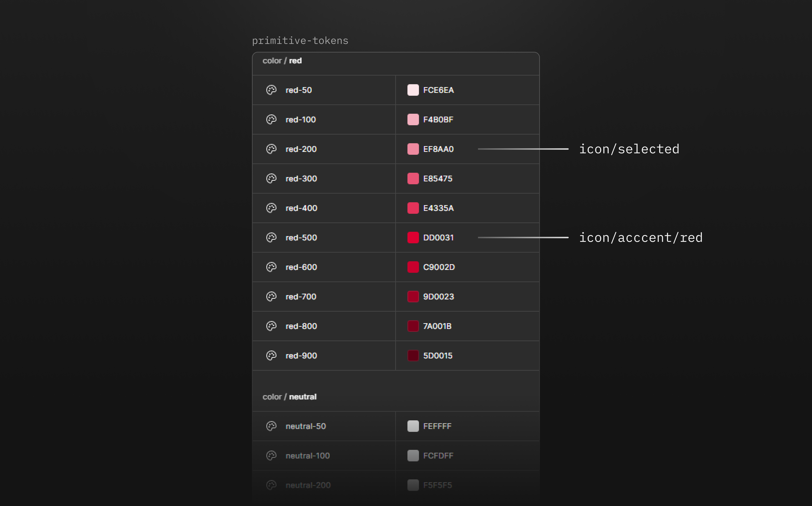
Task: Select the palette icon for red-900
Action: 271,355
